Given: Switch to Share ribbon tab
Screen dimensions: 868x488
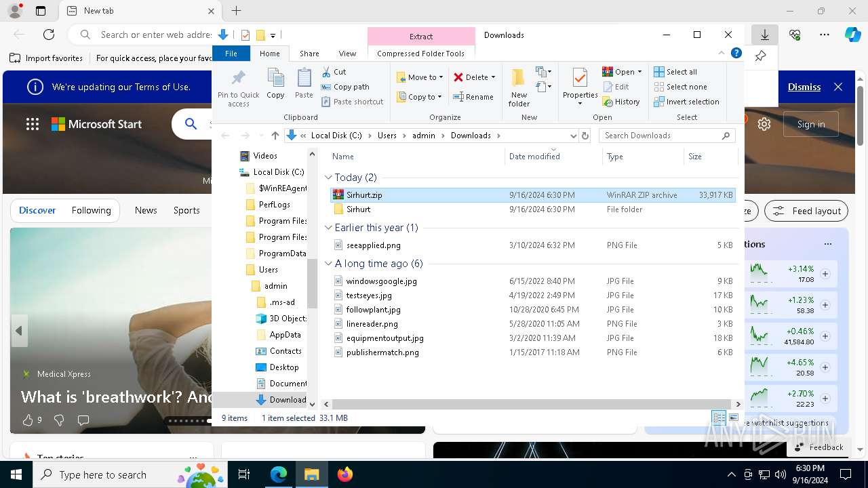Looking at the screenshot, I should (x=309, y=54).
